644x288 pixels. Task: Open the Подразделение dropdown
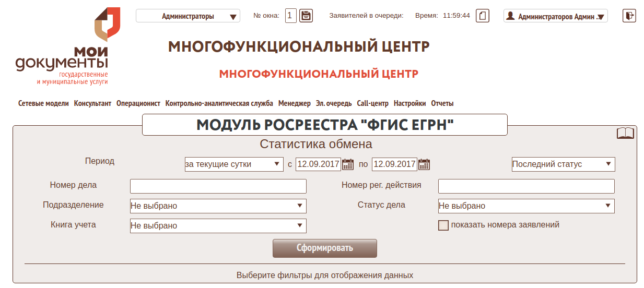pyautogui.click(x=218, y=206)
